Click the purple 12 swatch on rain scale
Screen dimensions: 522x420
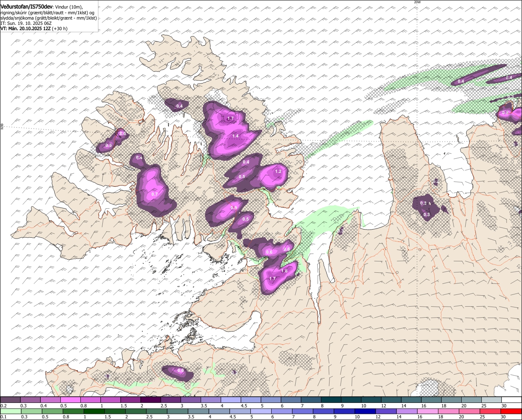pos(386,411)
